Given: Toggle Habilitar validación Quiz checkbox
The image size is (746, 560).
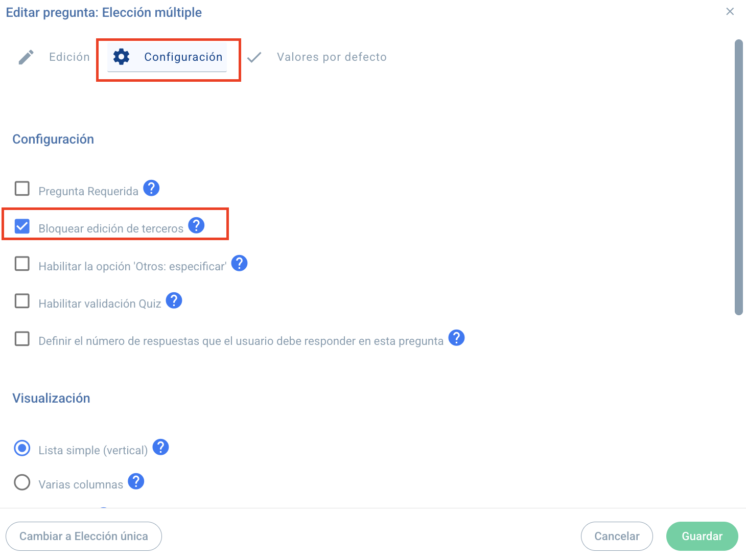Looking at the screenshot, I should click(x=22, y=301).
